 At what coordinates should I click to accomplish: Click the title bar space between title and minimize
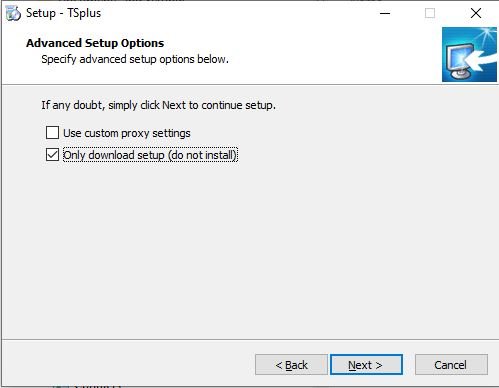(233, 13)
